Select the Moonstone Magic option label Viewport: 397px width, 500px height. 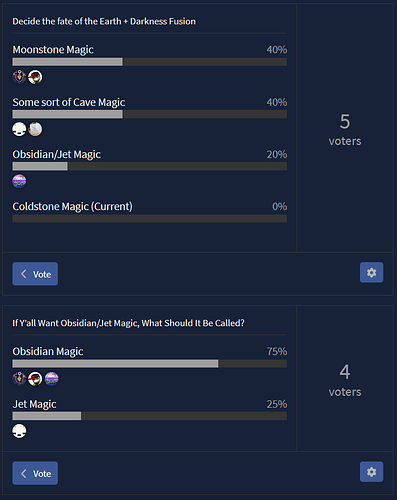point(53,50)
